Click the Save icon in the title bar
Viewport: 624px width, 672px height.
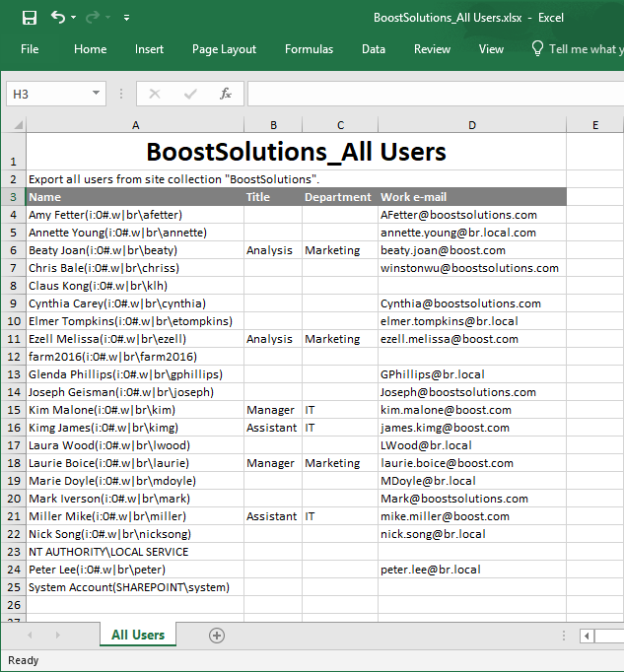click(29, 18)
